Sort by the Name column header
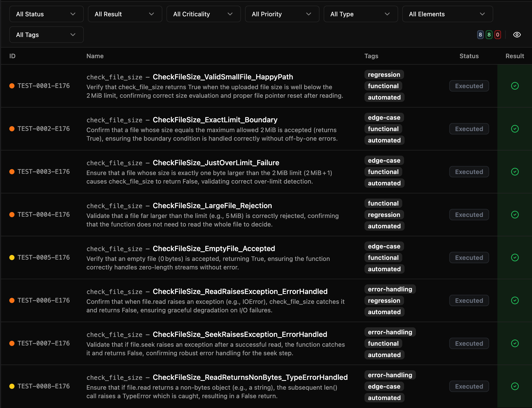532x408 pixels. pyautogui.click(x=95, y=56)
